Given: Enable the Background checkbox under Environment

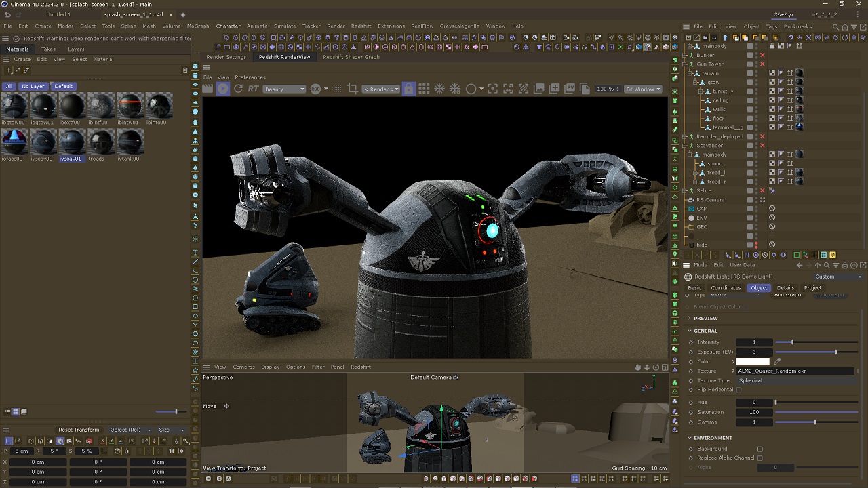Looking at the screenshot, I should tap(759, 449).
